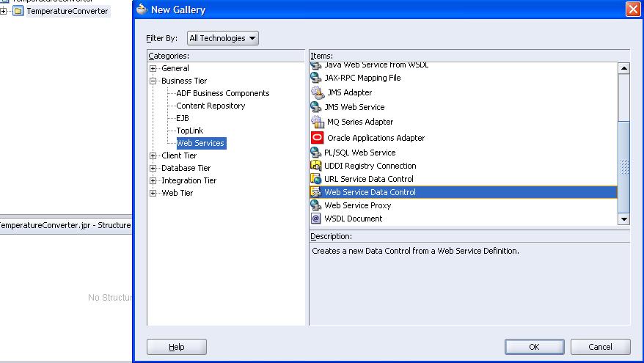Click the PL/SQL Web Service icon
Image resolution: width=644 pixels, height=363 pixels.
(x=315, y=153)
